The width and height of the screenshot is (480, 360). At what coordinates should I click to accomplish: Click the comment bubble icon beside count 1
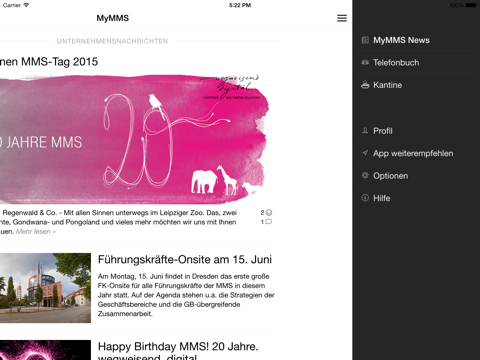click(269, 222)
